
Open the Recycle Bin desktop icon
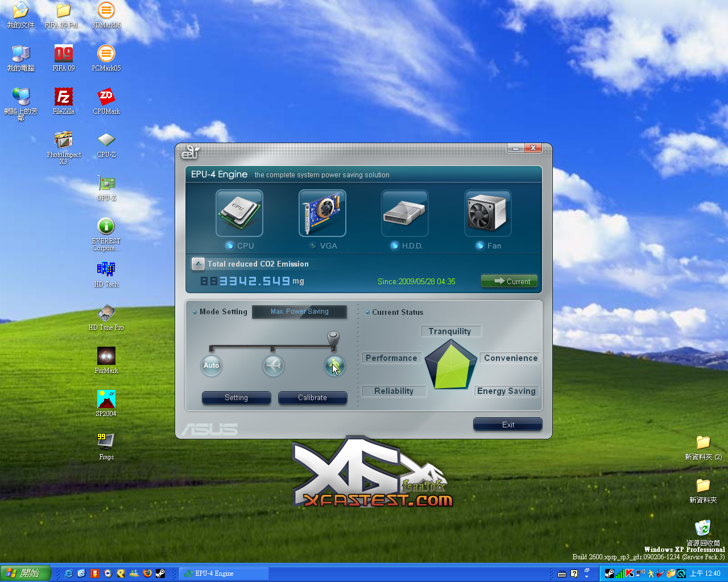tap(703, 533)
